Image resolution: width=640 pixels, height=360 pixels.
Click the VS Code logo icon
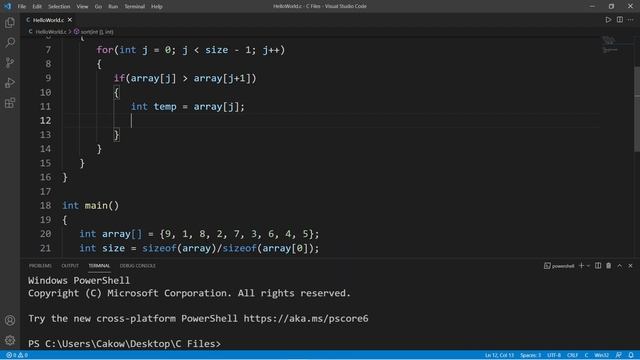(7, 6)
